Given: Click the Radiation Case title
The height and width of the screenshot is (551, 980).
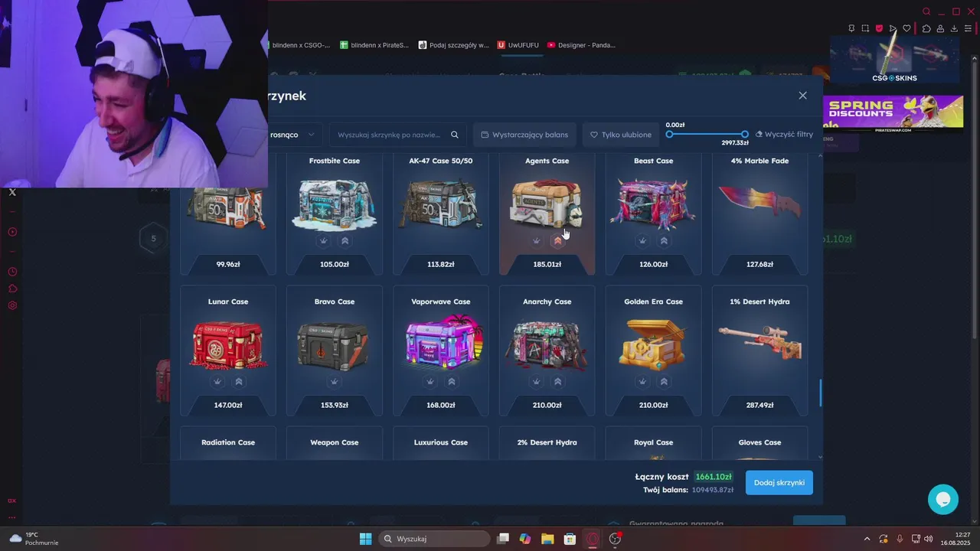Looking at the screenshot, I should click(x=228, y=442).
